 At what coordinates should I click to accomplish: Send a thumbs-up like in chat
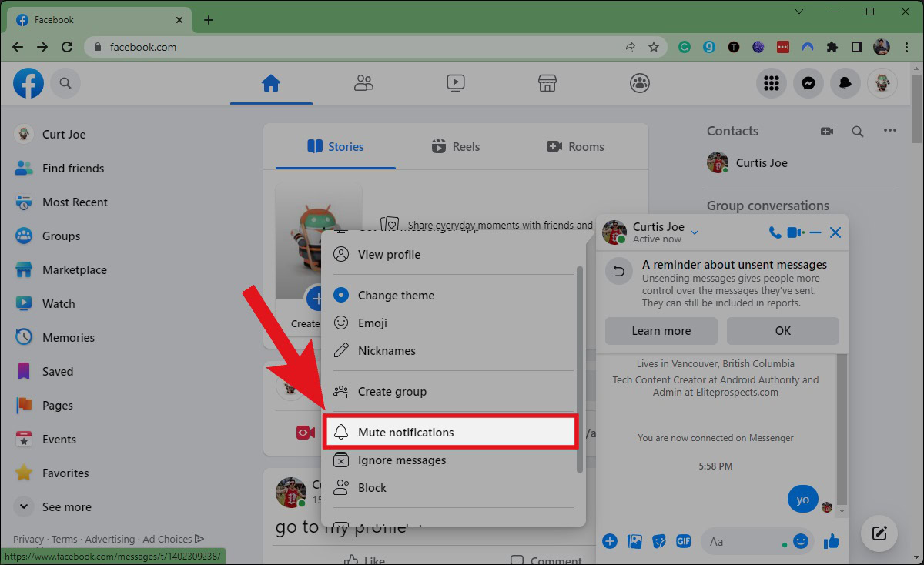pyautogui.click(x=831, y=542)
